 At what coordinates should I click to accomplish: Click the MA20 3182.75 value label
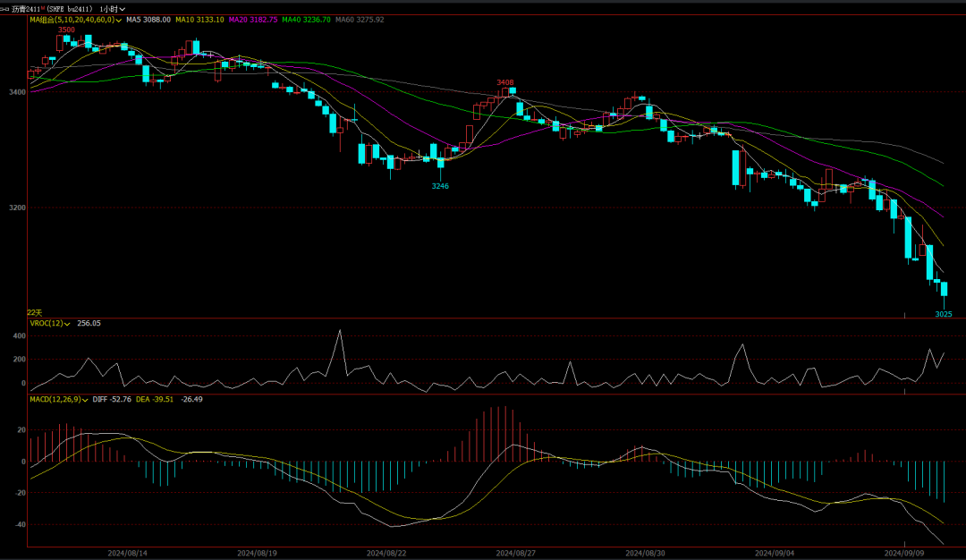pos(253,20)
